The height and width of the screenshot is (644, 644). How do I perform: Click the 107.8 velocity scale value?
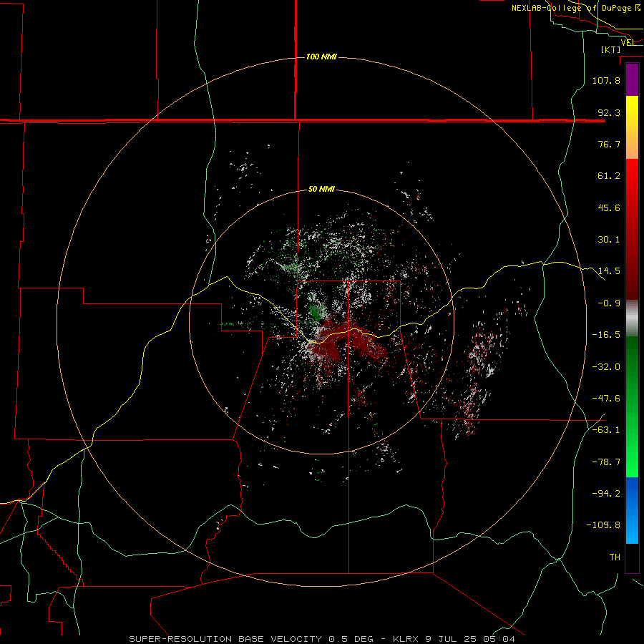click(x=606, y=80)
